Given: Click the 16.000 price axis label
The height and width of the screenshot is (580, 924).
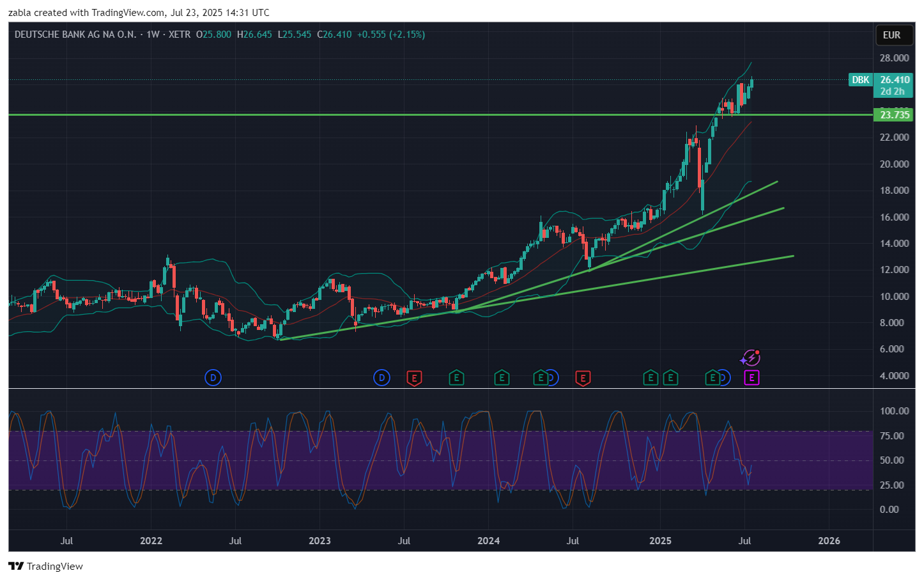Looking at the screenshot, I should tap(894, 217).
